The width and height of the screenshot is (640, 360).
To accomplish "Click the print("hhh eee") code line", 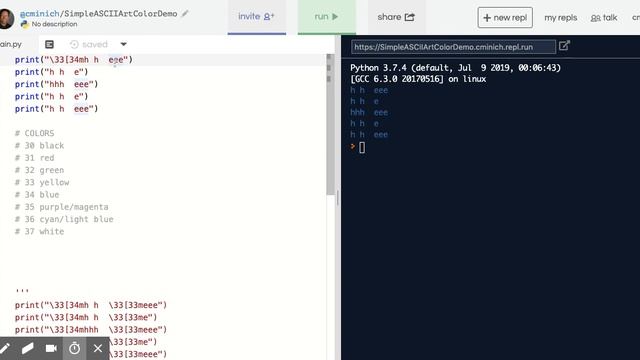I will pos(57,84).
